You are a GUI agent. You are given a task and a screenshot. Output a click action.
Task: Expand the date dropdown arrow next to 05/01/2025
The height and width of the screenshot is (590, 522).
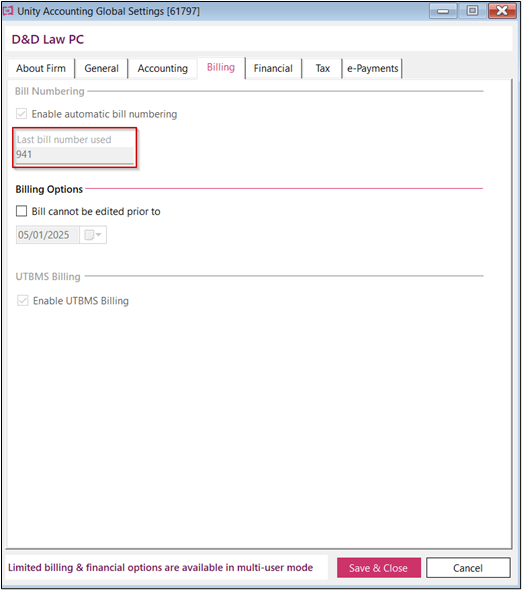[x=99, y=235]
